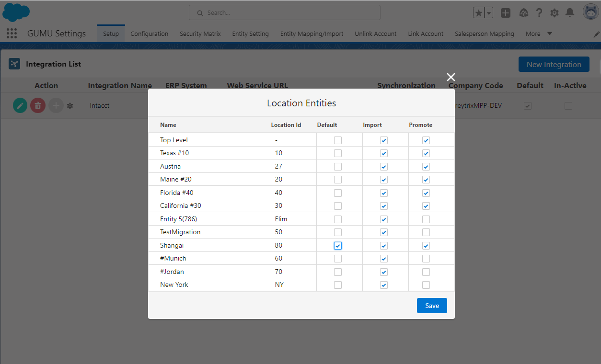Open the Setup gear icon in header
The width and height of the screenshot is (601, 364).
(x=555, y=13)
